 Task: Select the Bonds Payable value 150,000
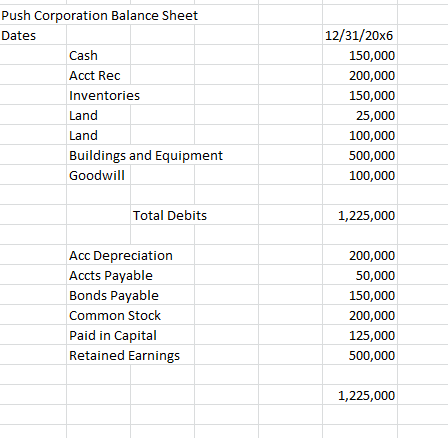tap(372, 296)
